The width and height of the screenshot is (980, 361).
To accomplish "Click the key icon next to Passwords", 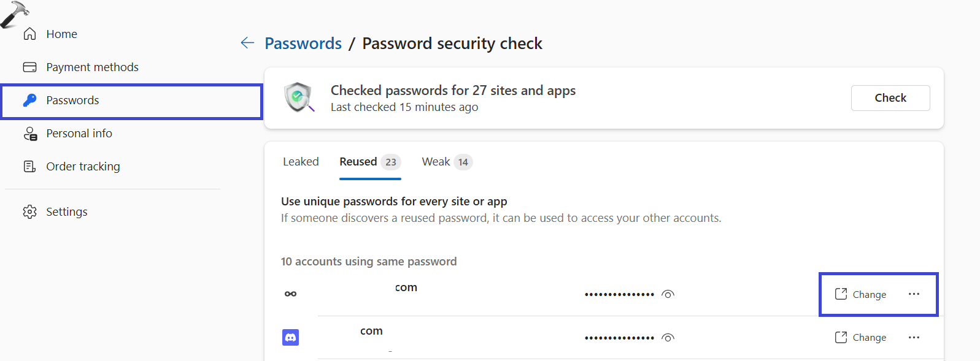I will click(29, 101).
